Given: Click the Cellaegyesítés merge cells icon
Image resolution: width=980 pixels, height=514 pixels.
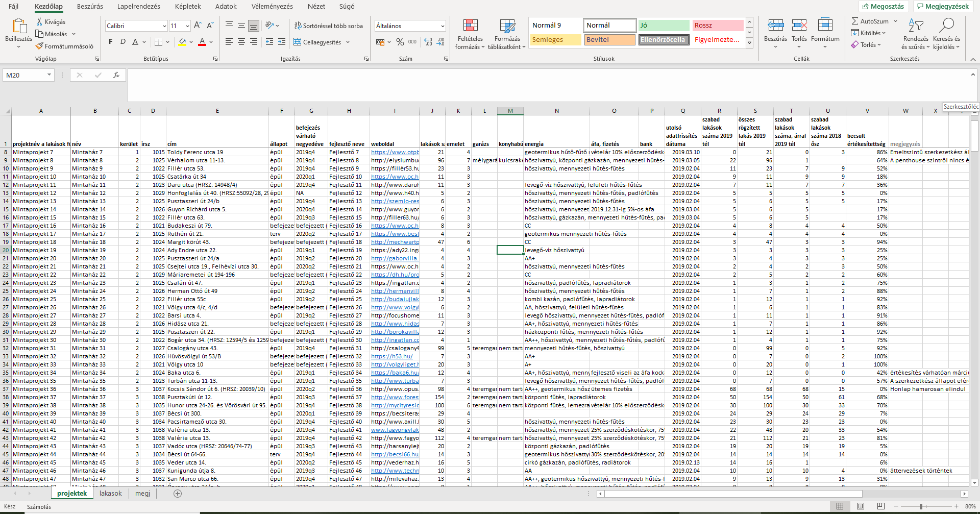Looking at the screenshot, I should 298,42.
